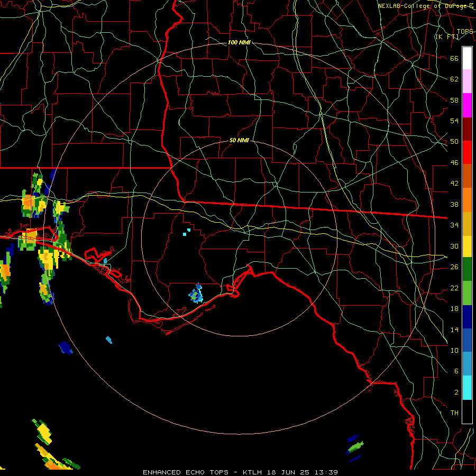Click the "KTLH" radar site identifier
This screenshot has height=476, width=476.
tap(253, 472)
